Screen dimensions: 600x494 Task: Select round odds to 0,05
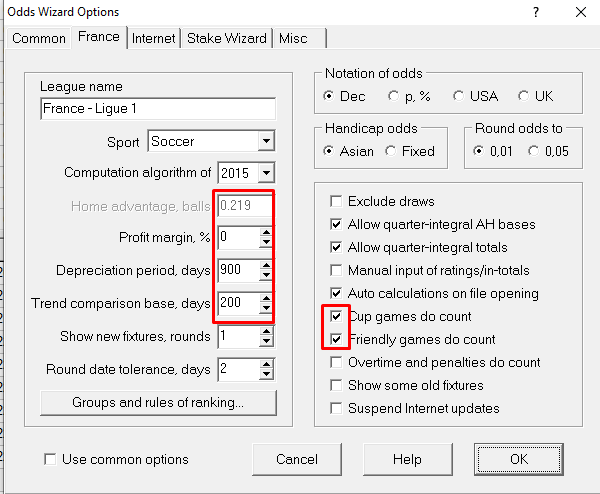[534, 151]
